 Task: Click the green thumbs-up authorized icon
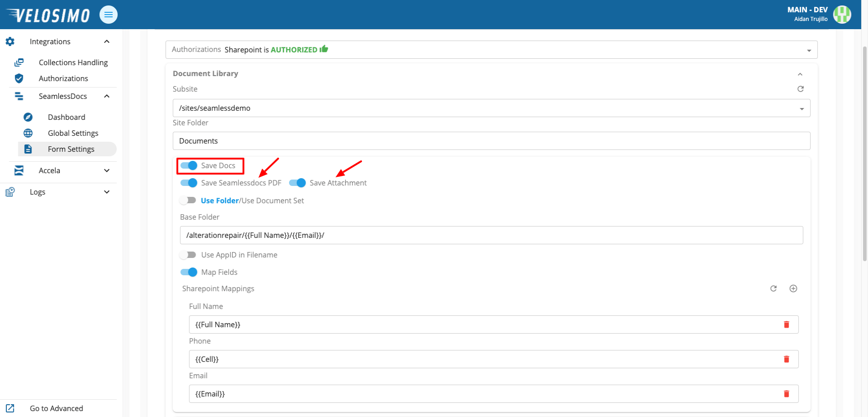click(324, 49)
